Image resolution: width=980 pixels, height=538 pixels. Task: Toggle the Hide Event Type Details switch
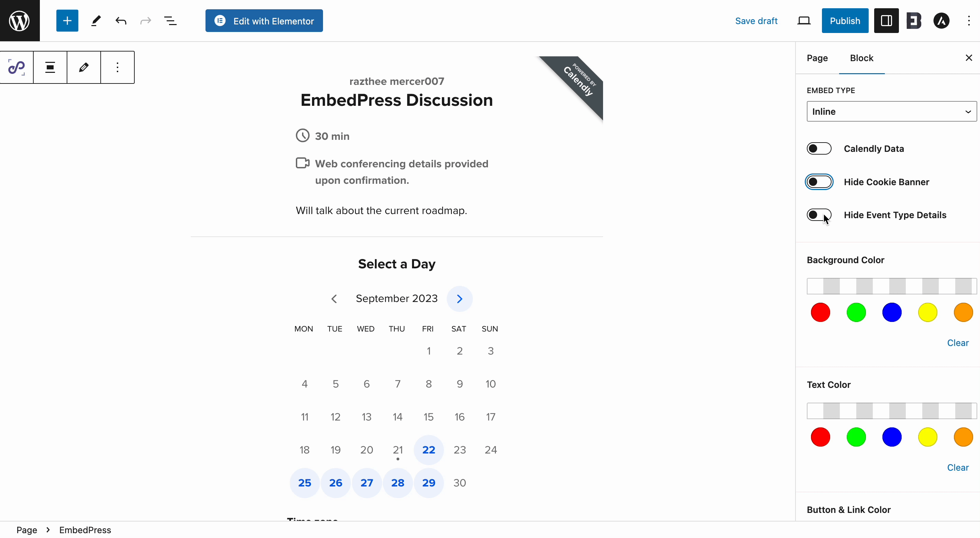[819, 215]
